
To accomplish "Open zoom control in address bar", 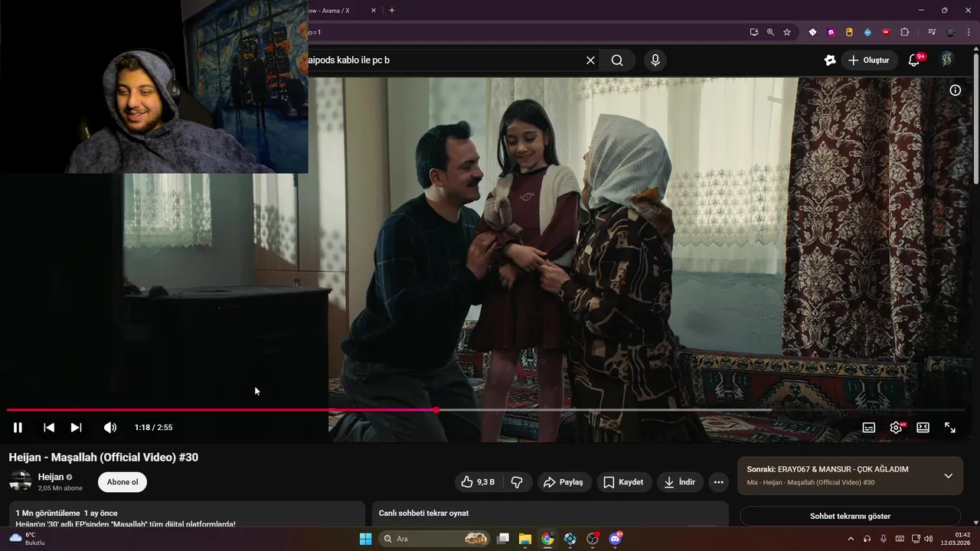I will 770,32.
